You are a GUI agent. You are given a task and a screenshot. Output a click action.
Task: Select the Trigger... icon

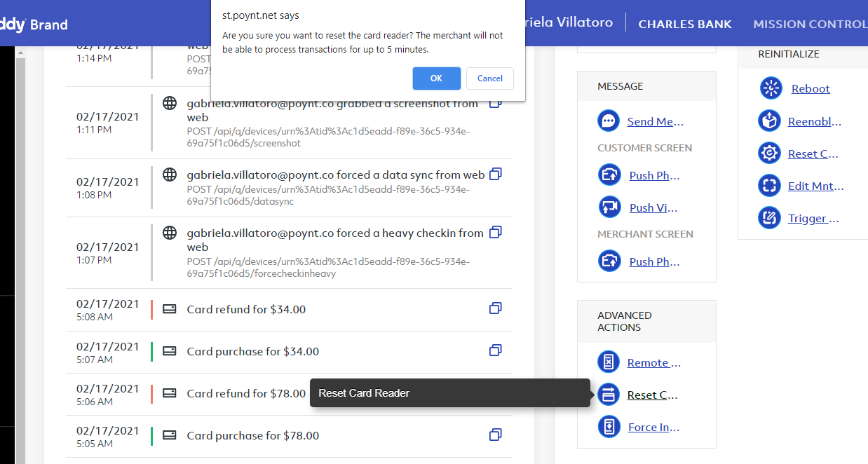click(x=770, y=218)
